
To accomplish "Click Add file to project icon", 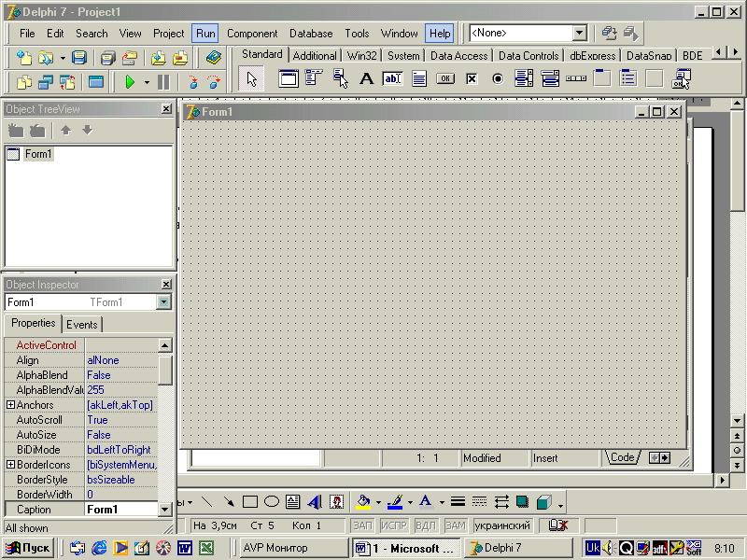I will 158,58.
